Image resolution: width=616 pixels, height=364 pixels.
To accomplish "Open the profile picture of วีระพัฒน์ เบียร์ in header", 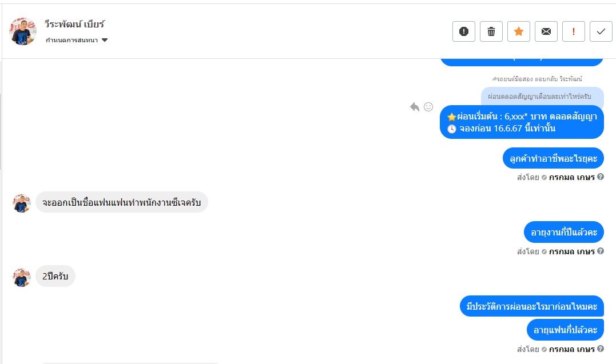I will 23,31.
